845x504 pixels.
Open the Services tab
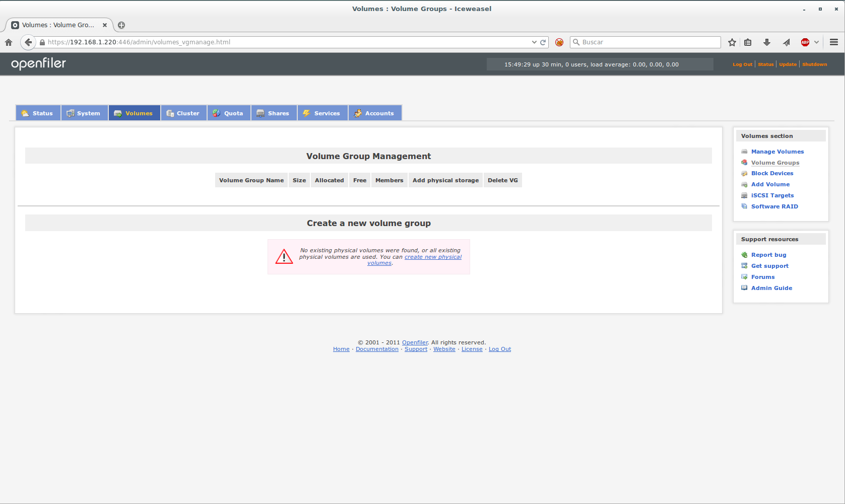point(322,113)
